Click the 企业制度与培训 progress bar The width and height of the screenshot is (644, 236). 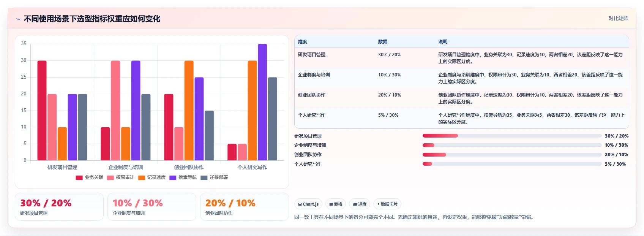pos(512,145)
